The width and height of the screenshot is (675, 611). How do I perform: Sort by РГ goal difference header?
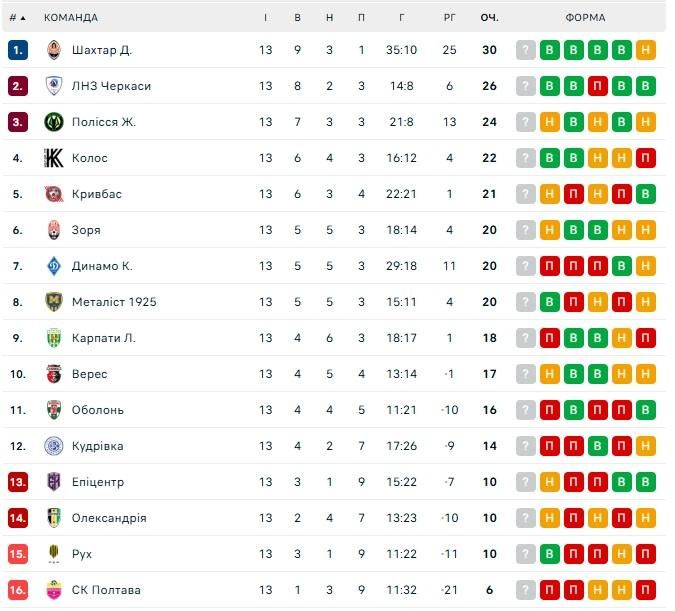(449, 18)
